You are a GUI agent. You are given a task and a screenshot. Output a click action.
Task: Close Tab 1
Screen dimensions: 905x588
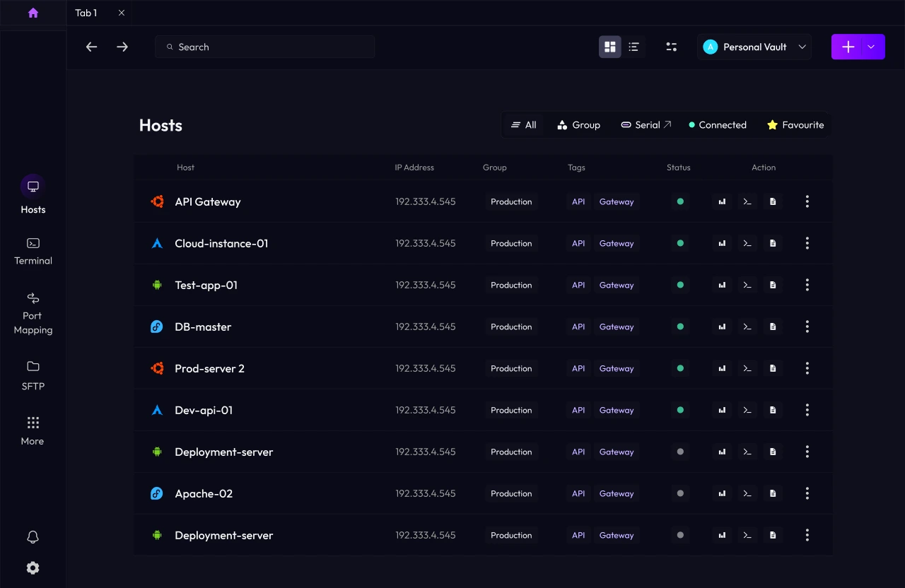click(122, 13)
